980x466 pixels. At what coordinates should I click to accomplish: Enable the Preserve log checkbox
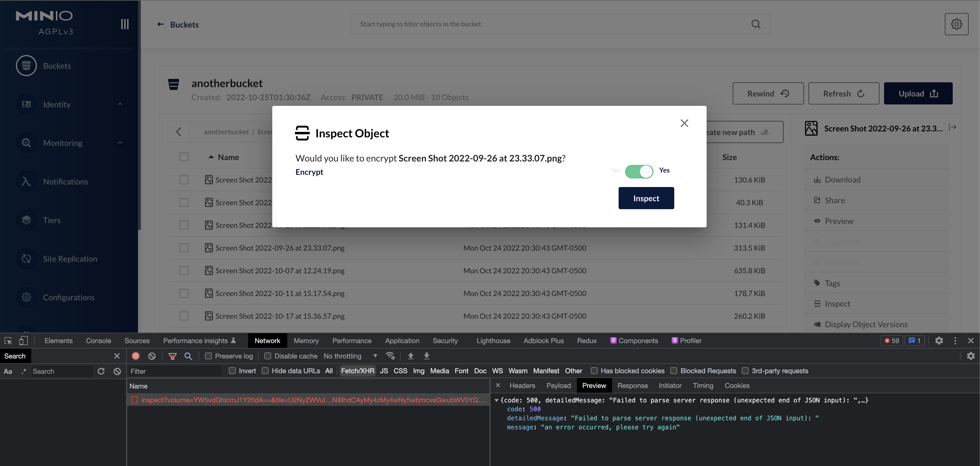(208, 356)
